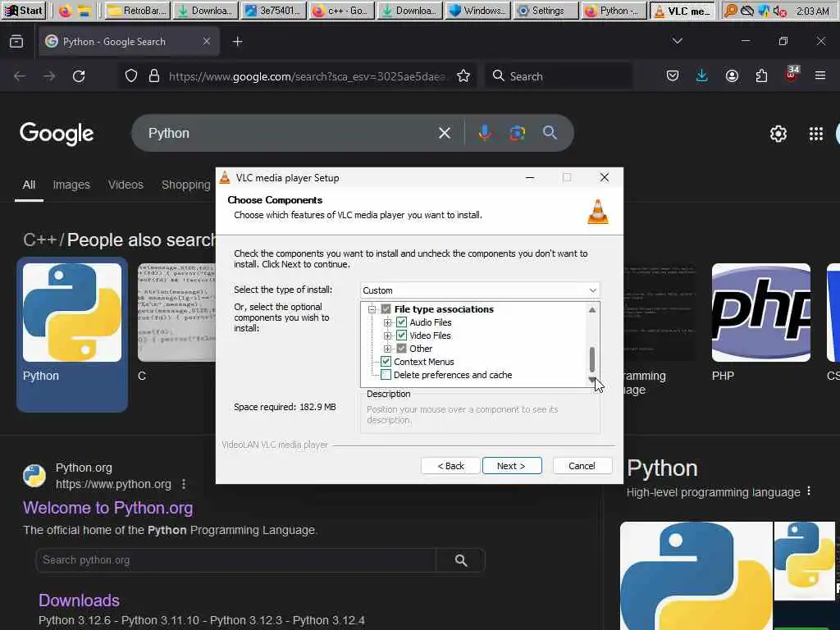Open Google quick settings gear
This screenshot has height=630, width=840.
[x=778, y=134]
